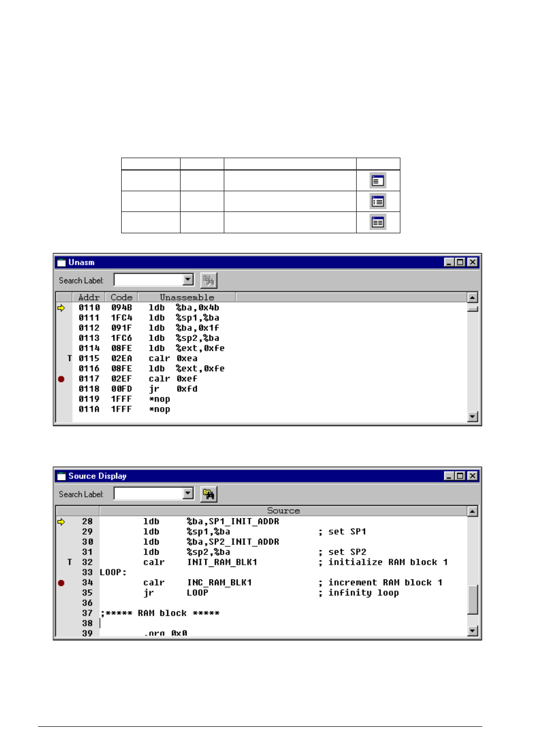Image resolution: width=535 pixels, height=756 pixels.
Task: Click the search button in the Unasm window
Action: 209,280
